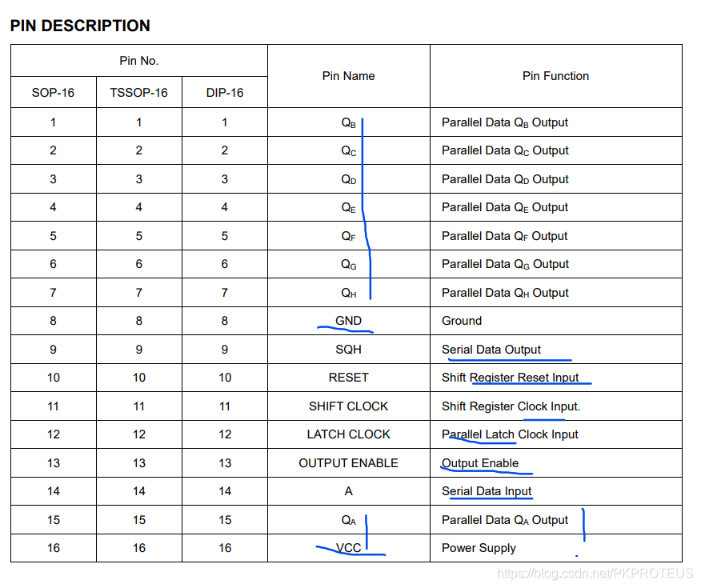
Task: Select the SQH pin name
Action: click(348, 350)
